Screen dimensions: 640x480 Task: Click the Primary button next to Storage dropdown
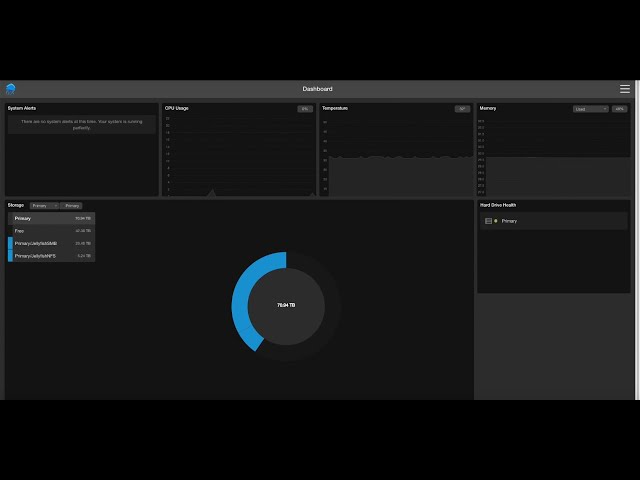tap(72, 206)
